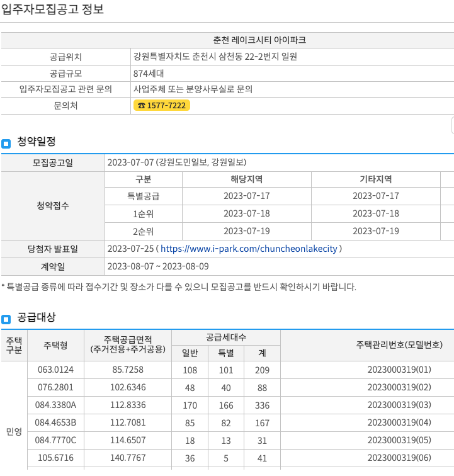Click management number 2023000319(01)
Viewport: 454px width, 476px height.
[399, 370]
